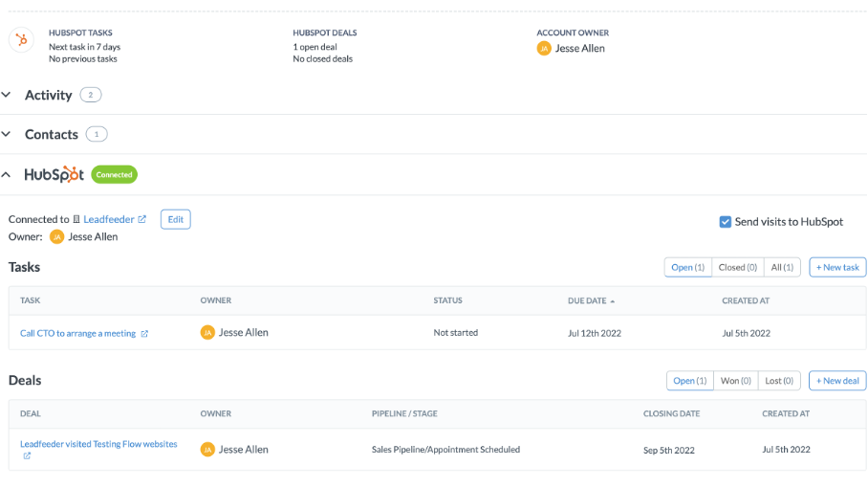868x488 pixels.
Task: Expand the Contacts section chevron
Action: click(x=6, y=134)
